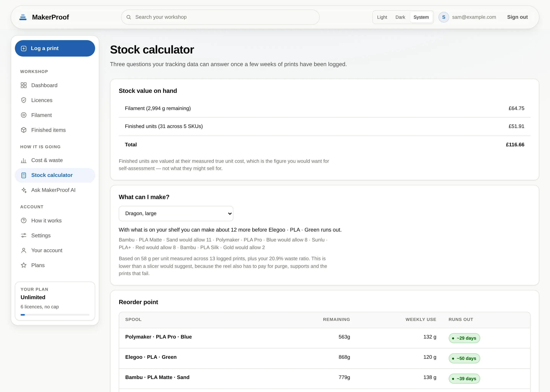This screenshot has height=392, width=550.
Task: Click the plus icon in Log a print
Action: pos(24,49)
